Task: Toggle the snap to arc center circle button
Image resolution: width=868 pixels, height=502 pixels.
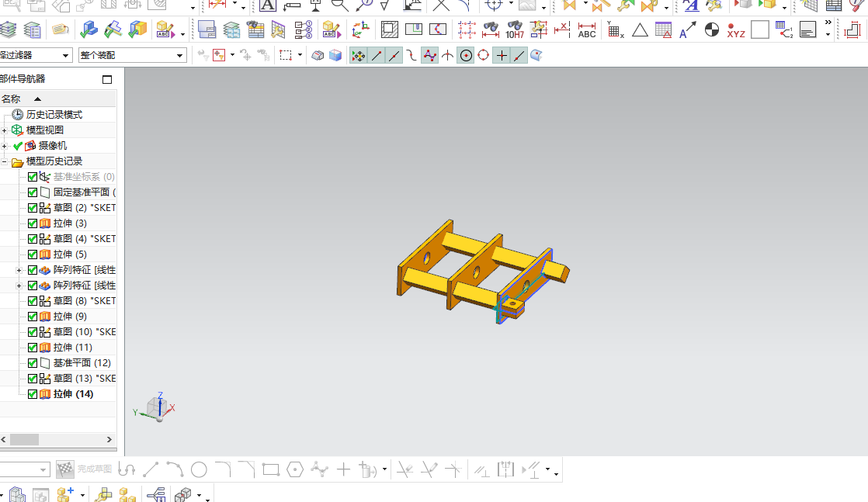Action: (x=466, y=55)
